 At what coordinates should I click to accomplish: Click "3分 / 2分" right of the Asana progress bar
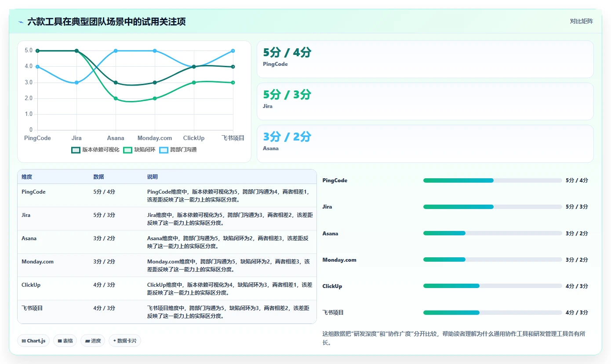577,234
